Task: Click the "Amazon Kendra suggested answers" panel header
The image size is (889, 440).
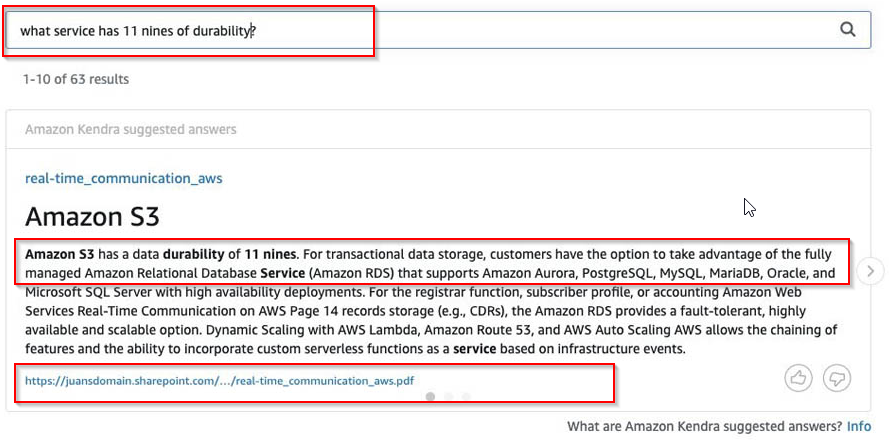Action: (130, 129)
